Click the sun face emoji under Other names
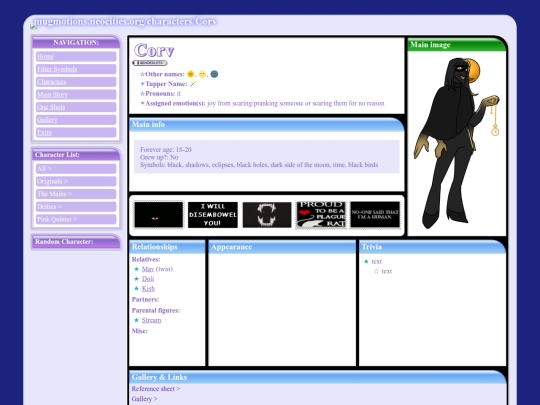This screenshot has width=540, height=405. (x=190, y=74)
